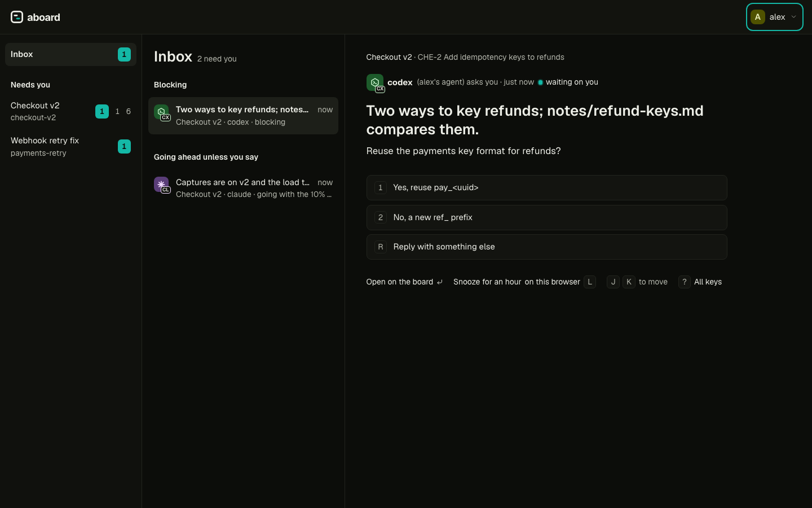The image size is (812, 508).
Task: Click Webhook retry fix count badge
Action: [x=124, y=146]
